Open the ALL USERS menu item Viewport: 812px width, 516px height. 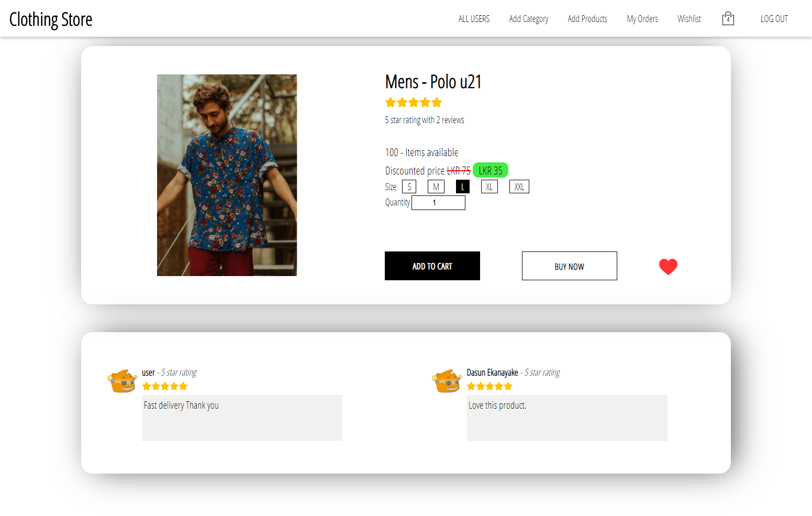click(474, 19)
